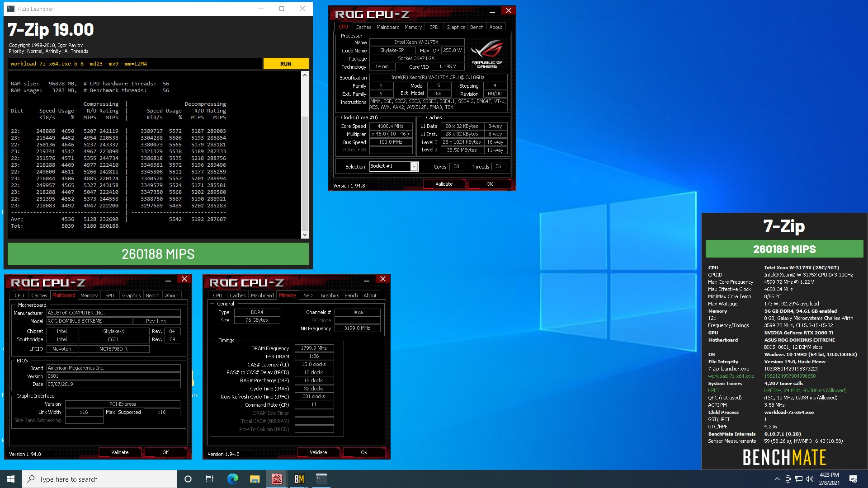The height and width of the screenshot is (488, 868).
Task: Click workload-7z-x64.exe file entry in BenchMate
Action: coord(731,376)
